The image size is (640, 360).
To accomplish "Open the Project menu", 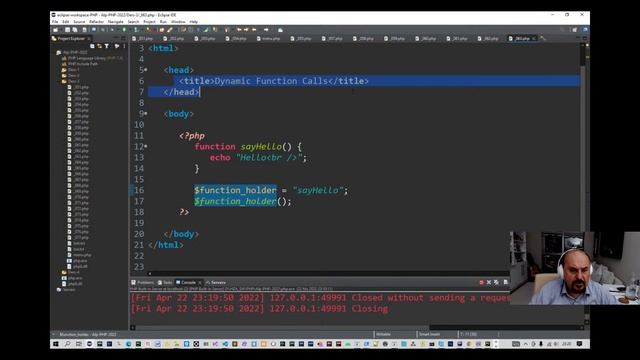I will coord(149,22).
